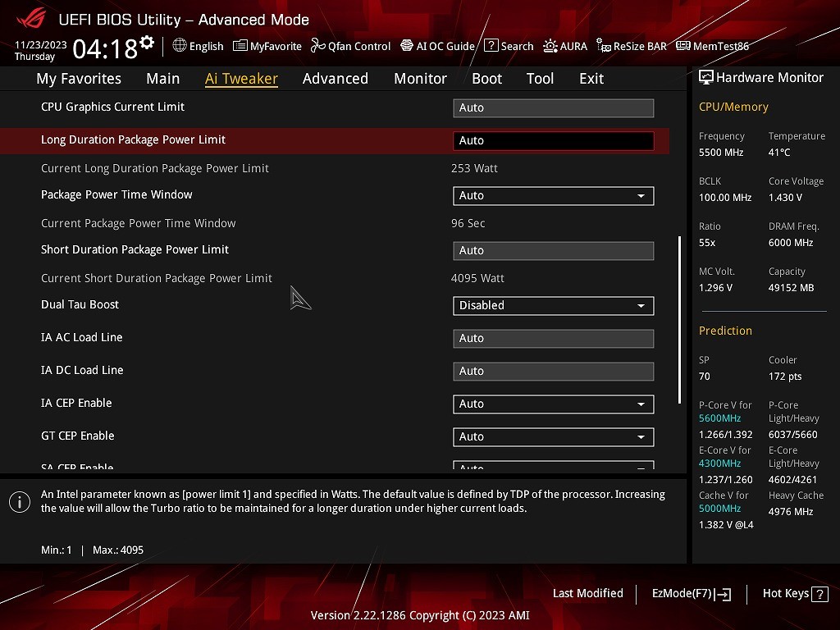Click Long Duration Package Power Limit field
The image size is (840, 630).
click(554, 140)
